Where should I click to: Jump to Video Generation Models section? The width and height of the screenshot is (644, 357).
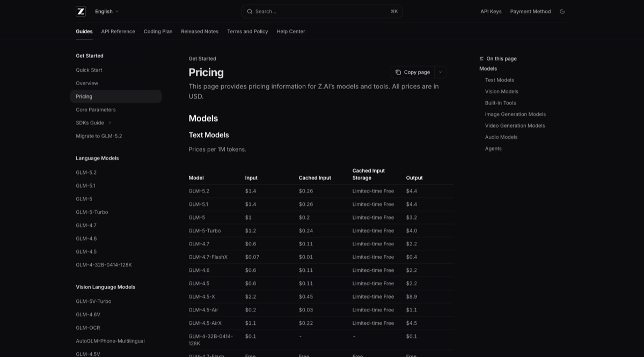coord(515,126)
